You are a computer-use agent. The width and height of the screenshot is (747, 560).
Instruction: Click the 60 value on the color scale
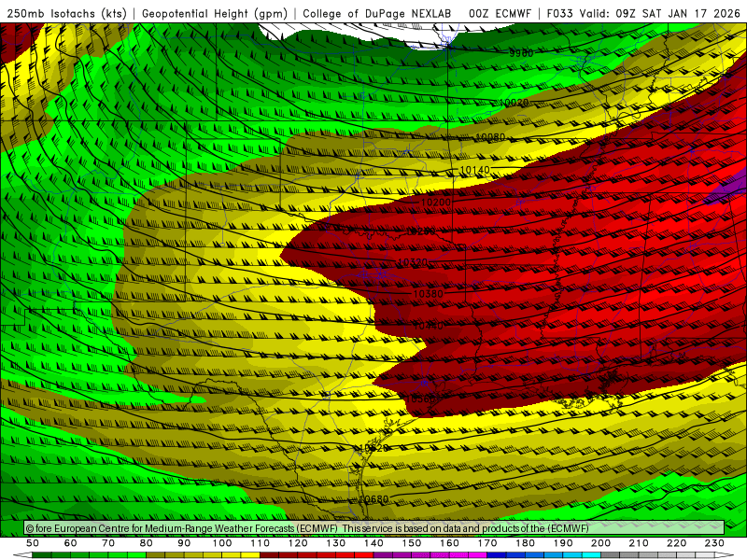pos(70,543)
